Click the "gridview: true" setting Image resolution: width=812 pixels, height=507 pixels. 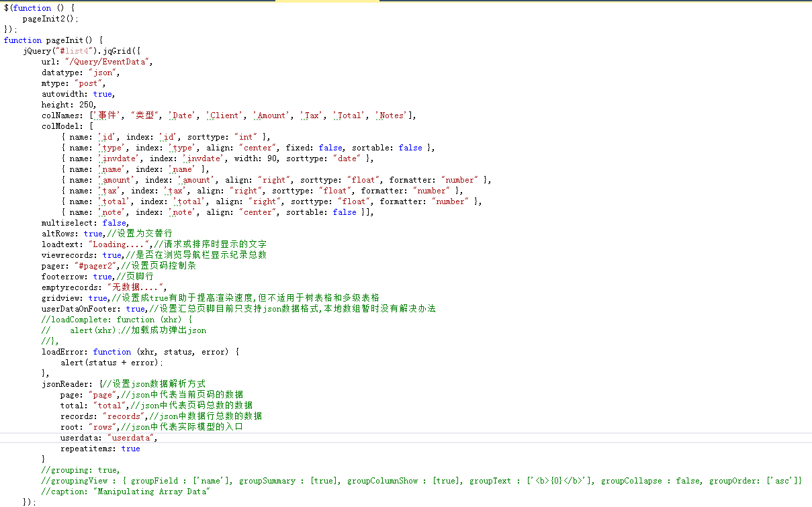point(74,298)
